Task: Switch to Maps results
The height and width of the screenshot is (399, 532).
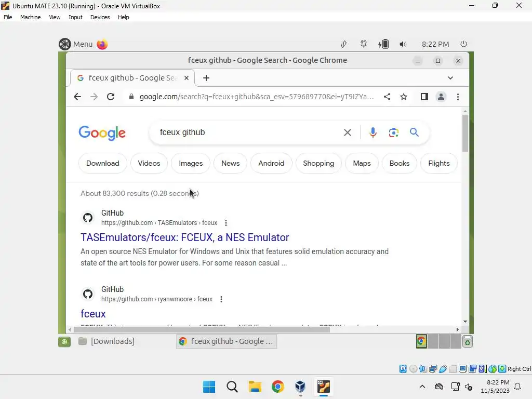Action: point(362,164)
